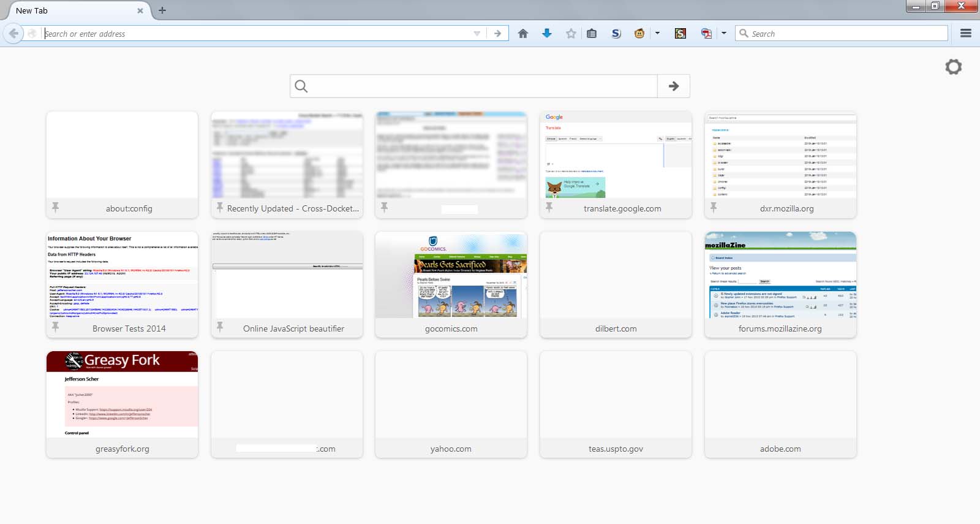The width and height of the screenshot is (980, 524).
Task: Open the greasyfork.org tile
Action: [122, 405]
